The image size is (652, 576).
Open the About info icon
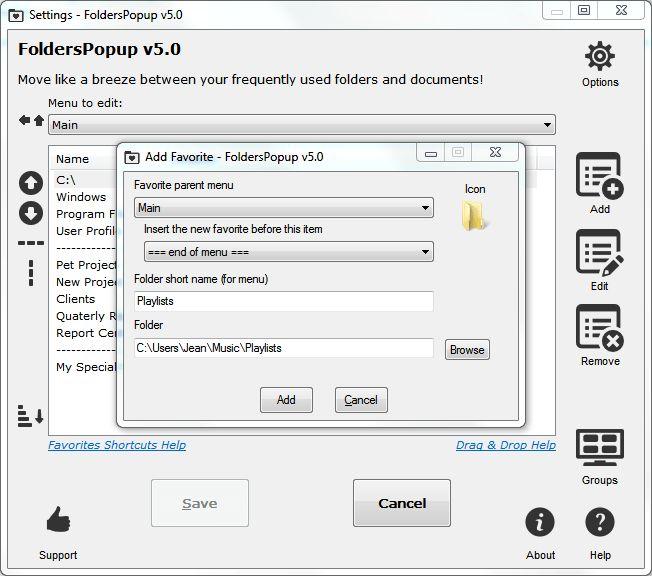[x=540, y=522]
